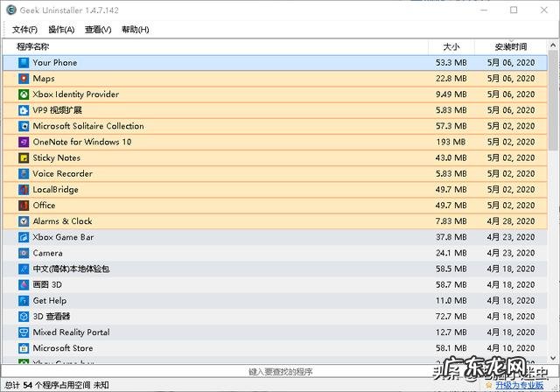Click the Xbox Game Bar icon
Viewport: 560px width, 392px height.
[24, 237]
